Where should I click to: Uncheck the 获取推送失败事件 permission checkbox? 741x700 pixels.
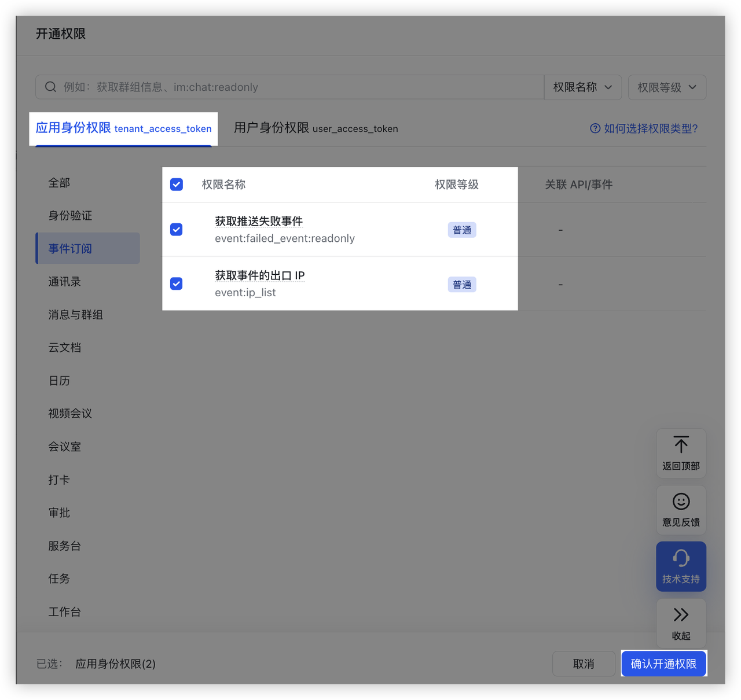pyautogui.click(x=177, y=230)
